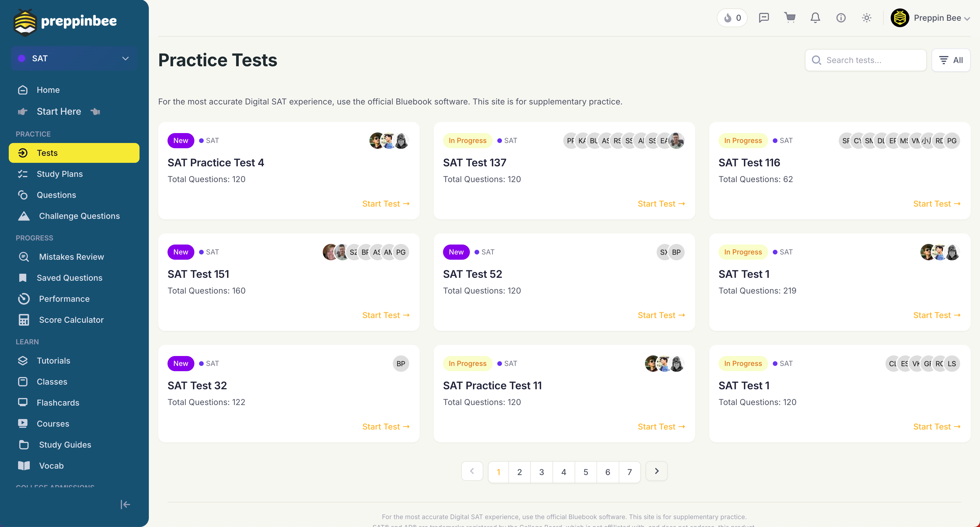Click the Questions icon in sidebar
This screenshot has width=980, height=527.
coord(23,195)
